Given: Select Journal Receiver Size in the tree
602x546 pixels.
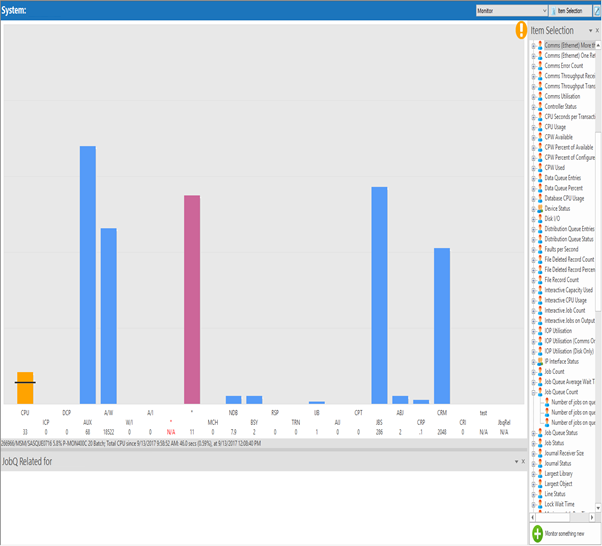Looking at the screenshot, I should 570,453.
